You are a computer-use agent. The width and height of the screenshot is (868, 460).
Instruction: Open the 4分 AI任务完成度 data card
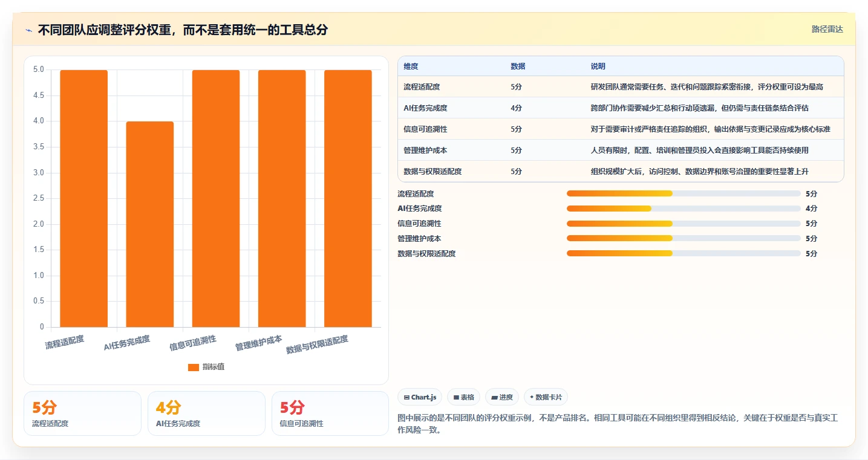(x=206, y=413)
